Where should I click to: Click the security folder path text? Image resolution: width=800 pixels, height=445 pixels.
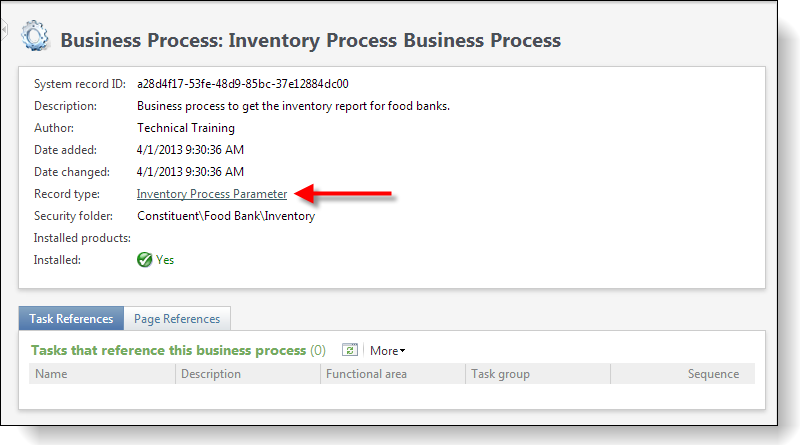point(226,216)
